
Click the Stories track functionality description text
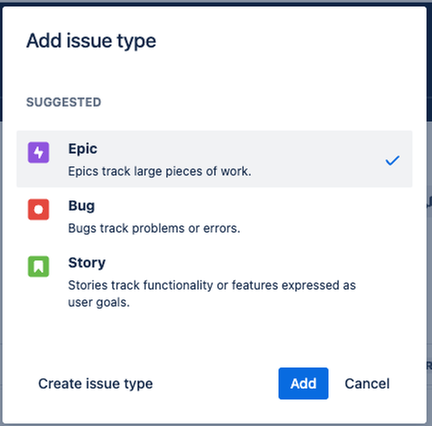[x=212, y=294]
